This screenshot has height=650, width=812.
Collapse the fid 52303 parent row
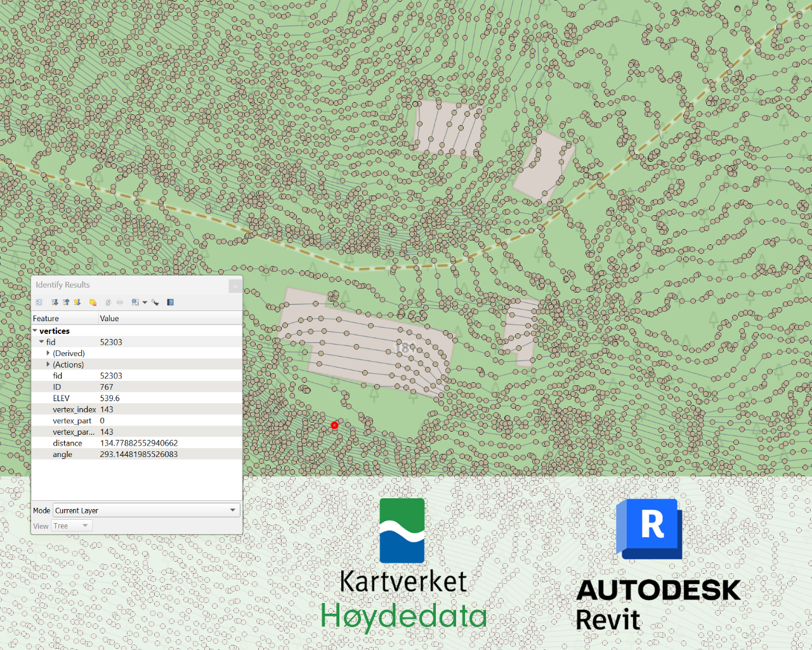(x=42, y=342)
